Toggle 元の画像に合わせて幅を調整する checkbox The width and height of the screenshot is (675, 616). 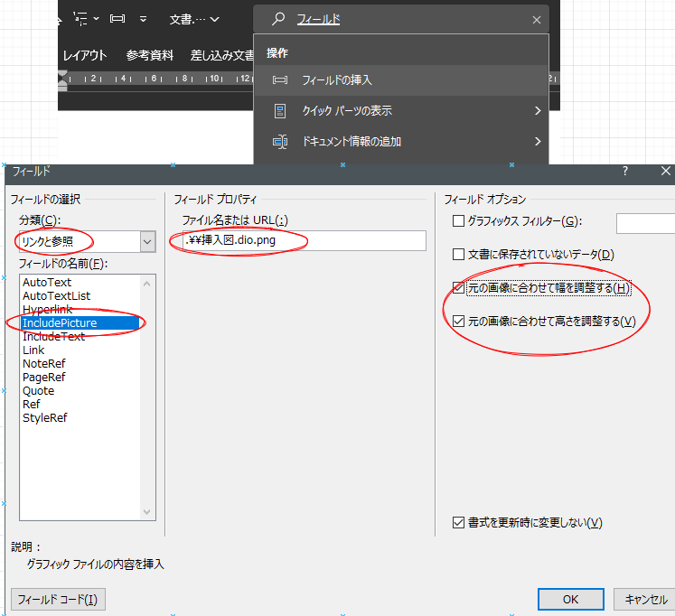[458, 287]
